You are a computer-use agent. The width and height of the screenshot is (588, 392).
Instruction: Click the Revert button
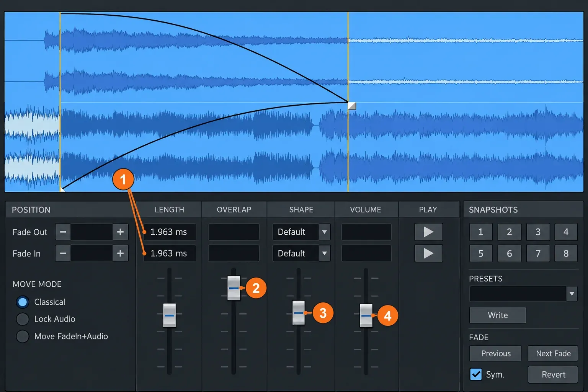pos(553,374)
